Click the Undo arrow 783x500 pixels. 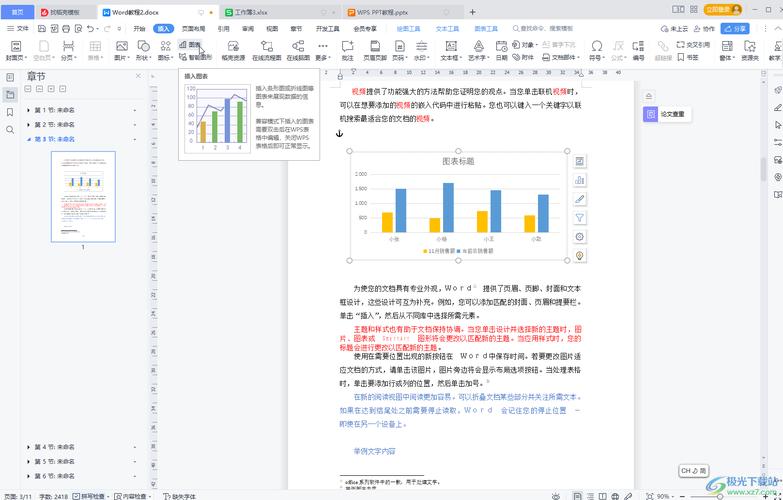[x=90, y=29]
